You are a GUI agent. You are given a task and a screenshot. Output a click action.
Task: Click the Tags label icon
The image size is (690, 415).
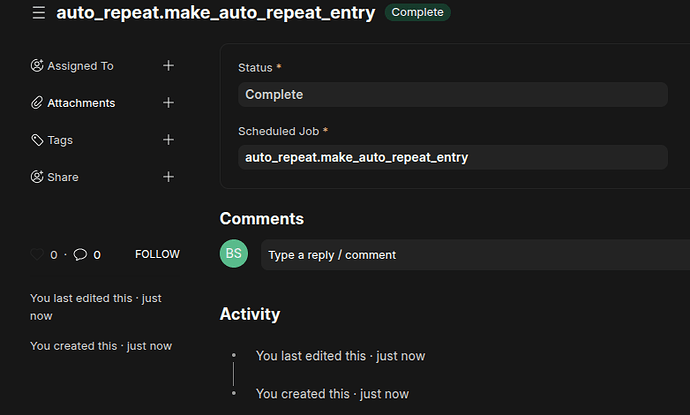click(37, 140)
